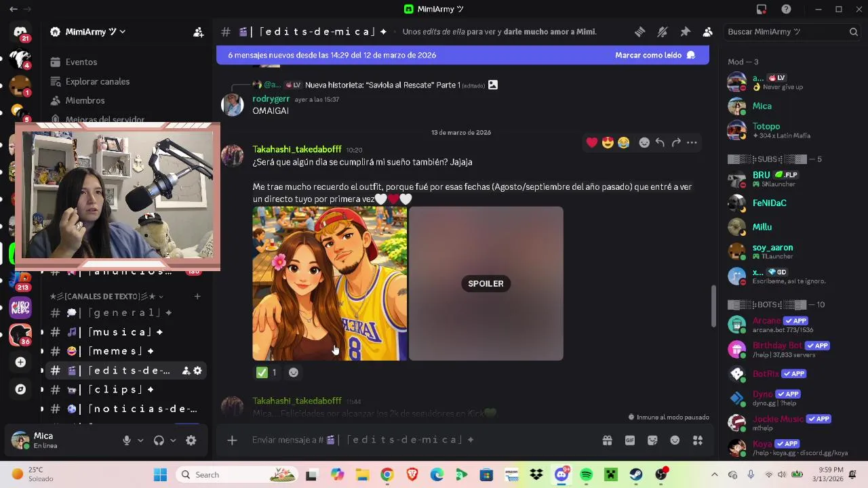This screenshot has width=868, height=488.
Task: Click Marcar como leído button
Action: (x=655, y=55)
